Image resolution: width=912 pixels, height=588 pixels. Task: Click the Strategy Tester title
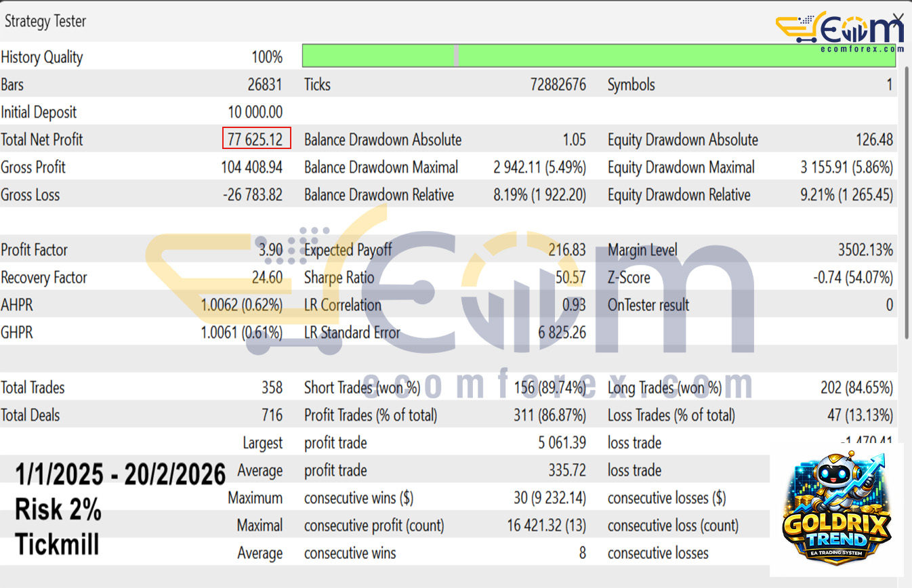(45, 21)
